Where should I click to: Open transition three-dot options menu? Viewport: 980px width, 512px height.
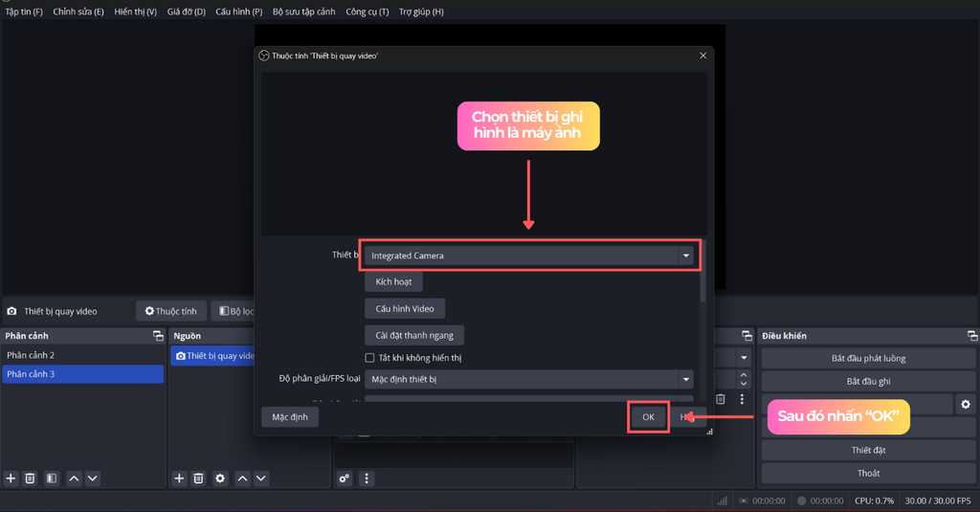[742, 399]
